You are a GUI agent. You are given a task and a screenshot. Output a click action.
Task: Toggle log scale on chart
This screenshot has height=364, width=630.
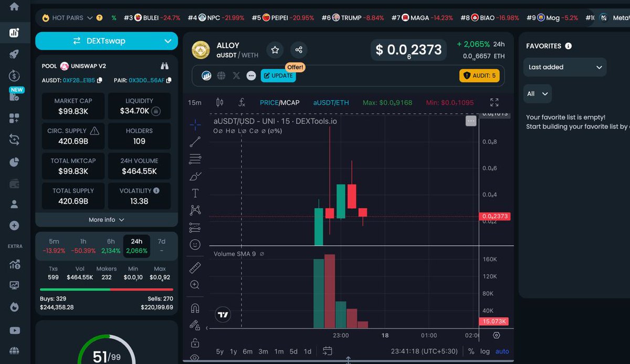click(x=485, y=351)
